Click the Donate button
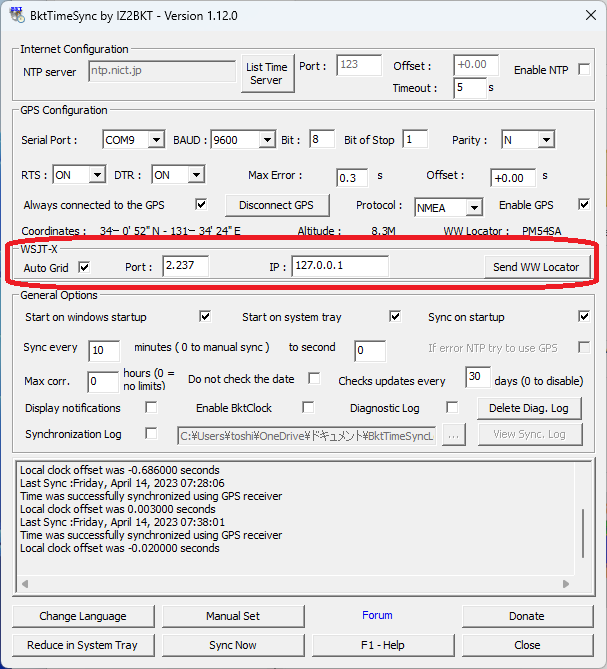Viewport: 607px width, 669px height. [x=527, y=616]
